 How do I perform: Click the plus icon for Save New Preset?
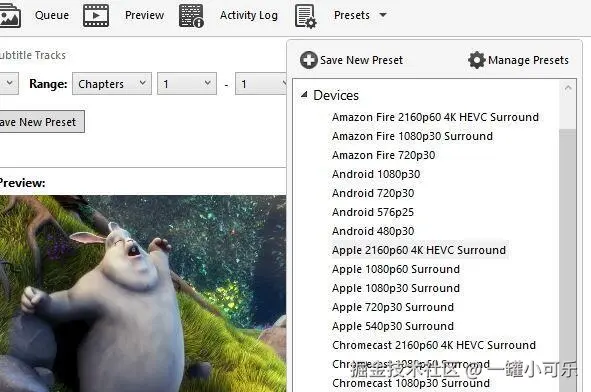(x=309, y=60)
